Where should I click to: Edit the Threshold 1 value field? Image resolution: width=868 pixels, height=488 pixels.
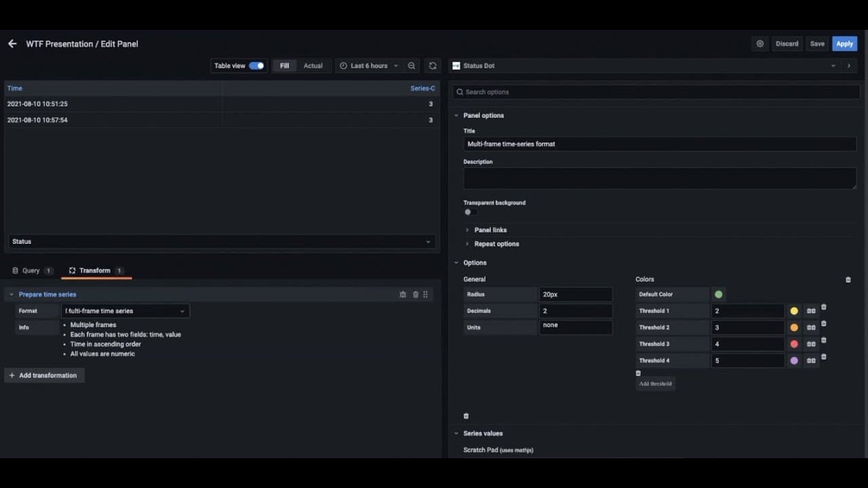[748, 311]
